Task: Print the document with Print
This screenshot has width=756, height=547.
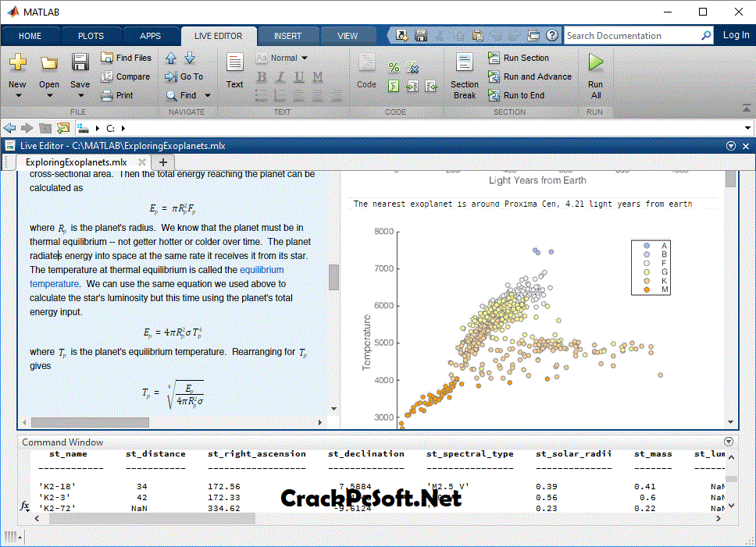Action: point(116,95)
